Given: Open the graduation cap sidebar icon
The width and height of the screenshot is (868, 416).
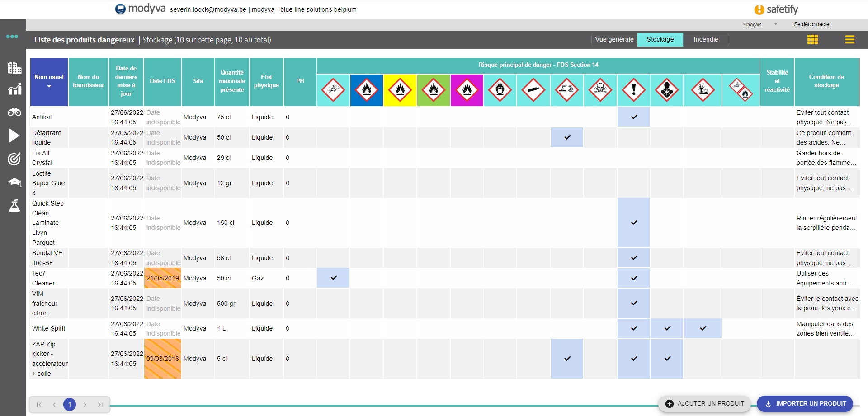Looking at the screenshot, I should pos(14,182).
